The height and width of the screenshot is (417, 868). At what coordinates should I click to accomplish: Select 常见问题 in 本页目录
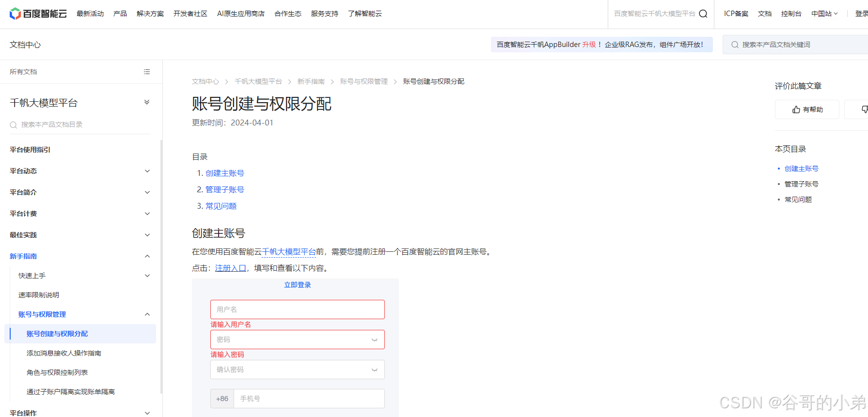798,200
